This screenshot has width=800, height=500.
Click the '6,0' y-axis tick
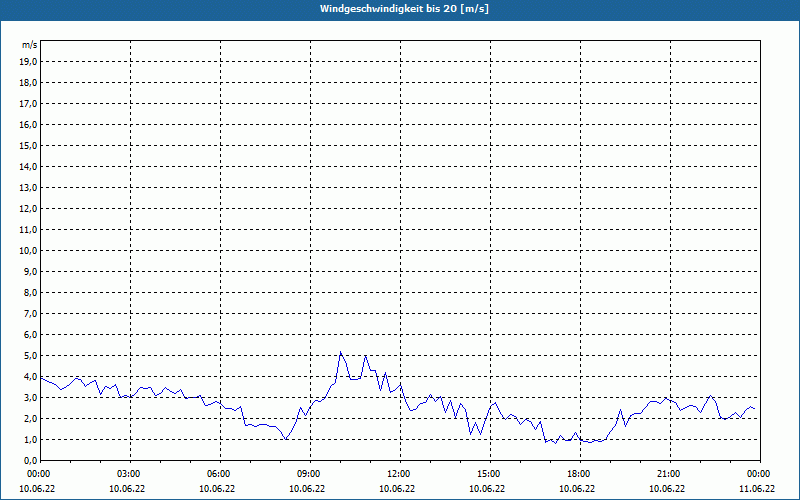click(x=30, y=334)
